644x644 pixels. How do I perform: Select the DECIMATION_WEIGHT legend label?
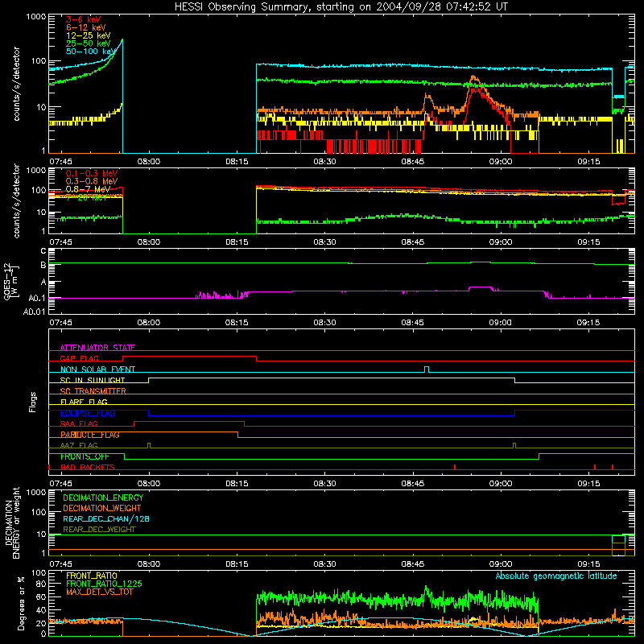(x=102, y=509)
